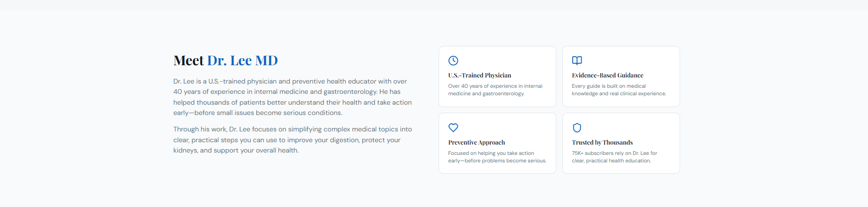868x207 pixels.
Task: Click the 'clear, practical health education' line
Action: tap(611, 161)
